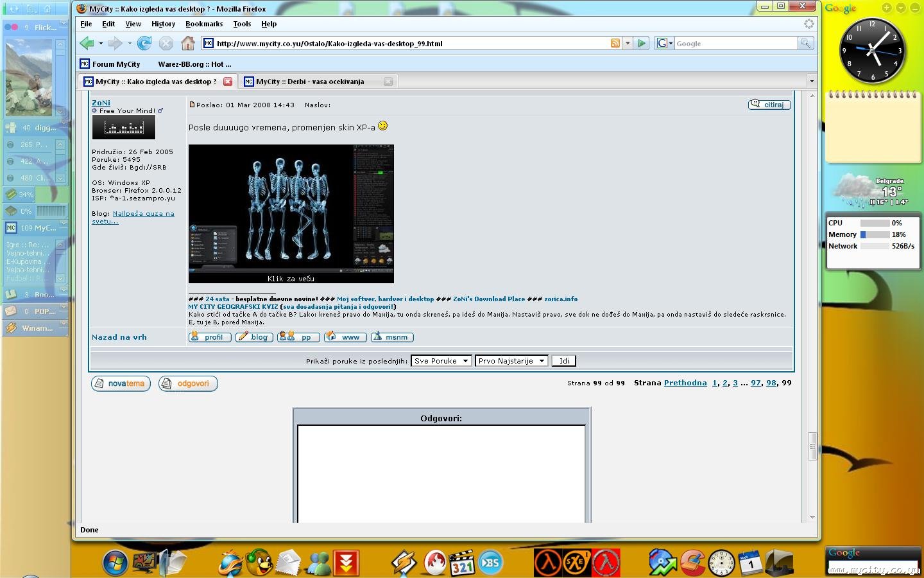Launch the orange Half-Life lambda icon

pos(549,563)
